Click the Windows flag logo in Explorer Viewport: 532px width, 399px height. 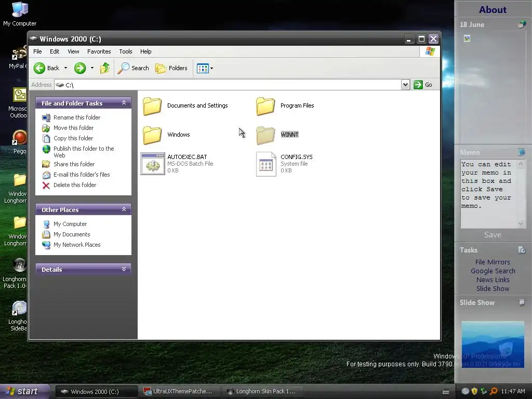coord(430,51)
